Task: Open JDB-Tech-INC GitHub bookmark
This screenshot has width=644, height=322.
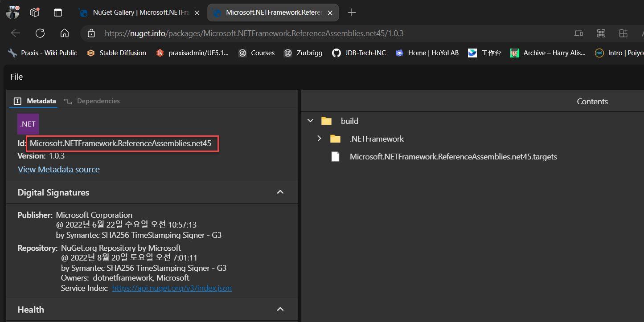Action: [x=359, y=53]
